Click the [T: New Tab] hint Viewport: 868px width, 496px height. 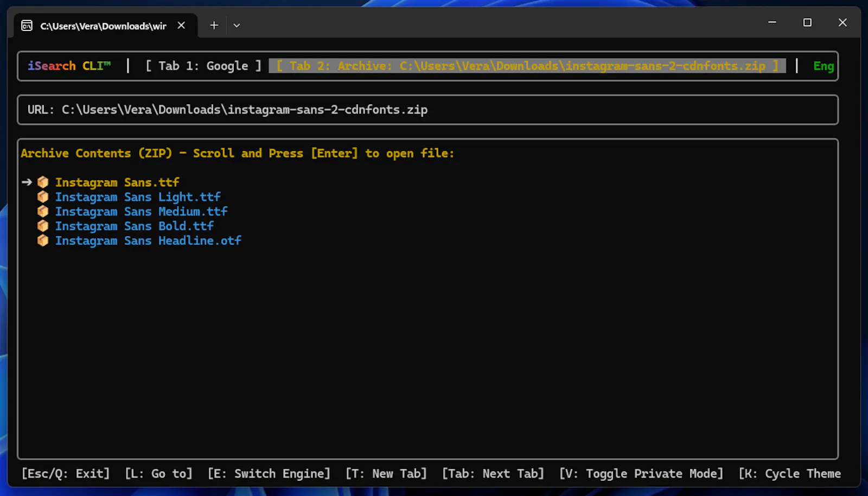[x=386, y=474]
